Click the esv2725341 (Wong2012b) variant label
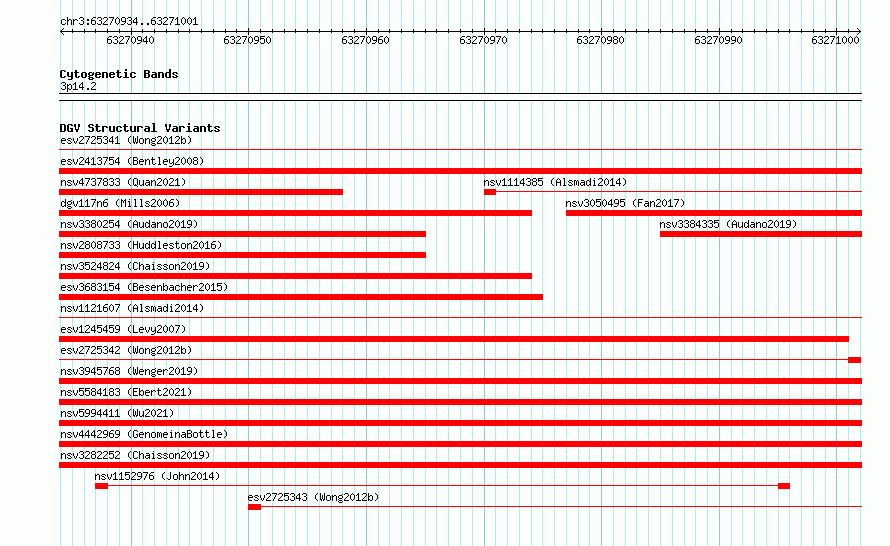 [x=126, y=140]
